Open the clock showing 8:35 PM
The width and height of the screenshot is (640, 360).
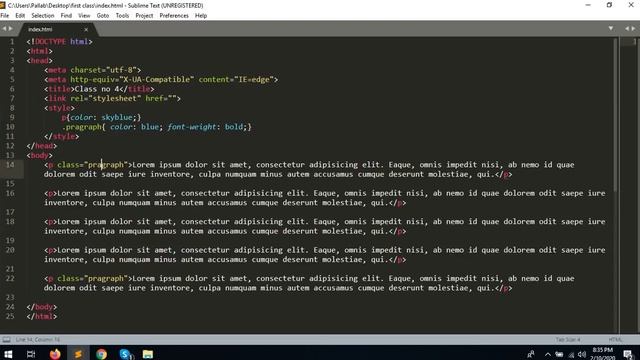click(602, 353)
